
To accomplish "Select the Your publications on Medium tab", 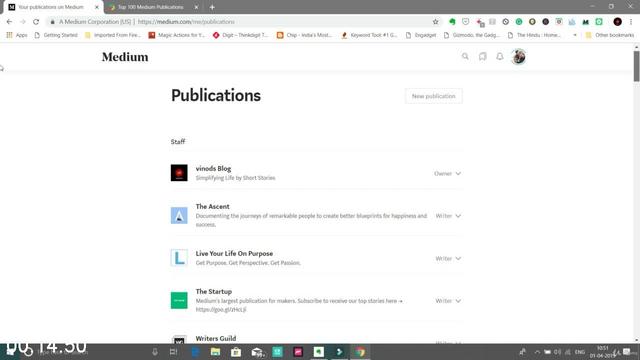I will click(x=51, y=7).
